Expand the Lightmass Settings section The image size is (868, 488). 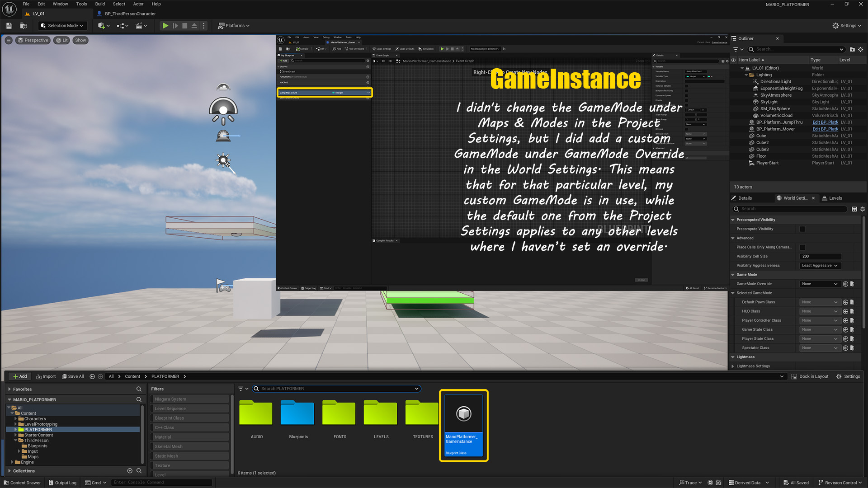[733, 366]
